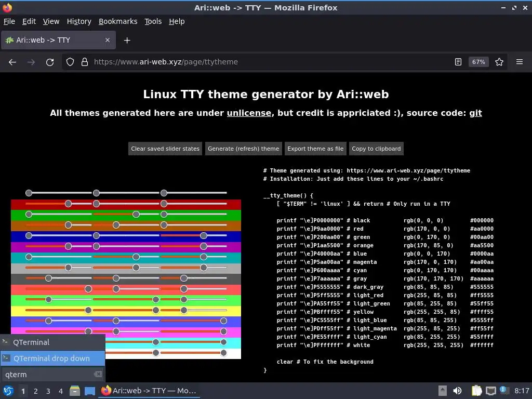Screen dimensions: 532x399
Task: Open the Edit menu
Action: [29, 21]
